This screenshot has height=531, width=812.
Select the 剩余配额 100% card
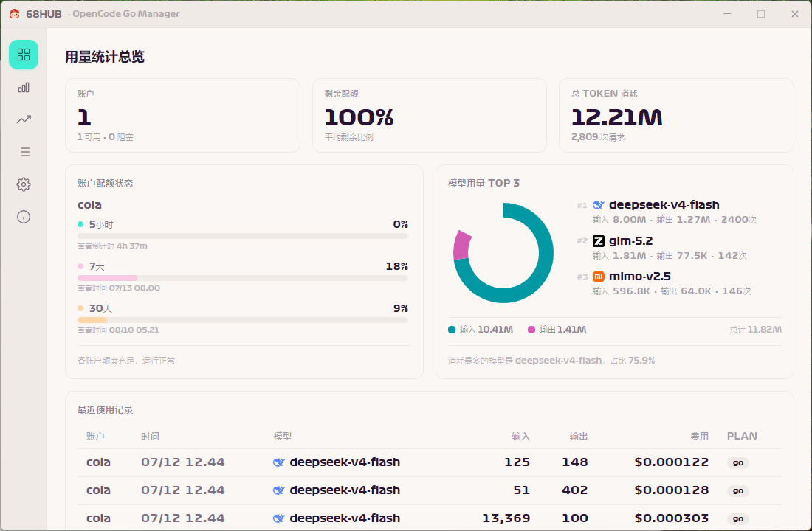click(430, 115)
